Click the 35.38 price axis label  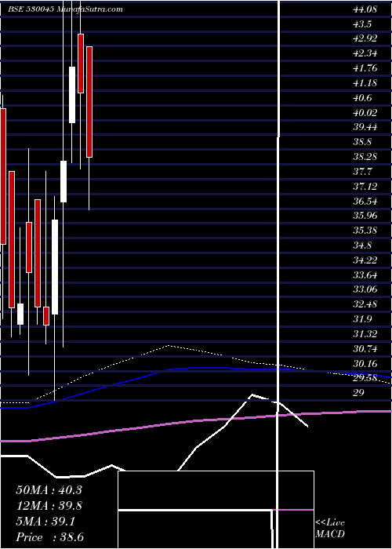click(x=365, y=231)
